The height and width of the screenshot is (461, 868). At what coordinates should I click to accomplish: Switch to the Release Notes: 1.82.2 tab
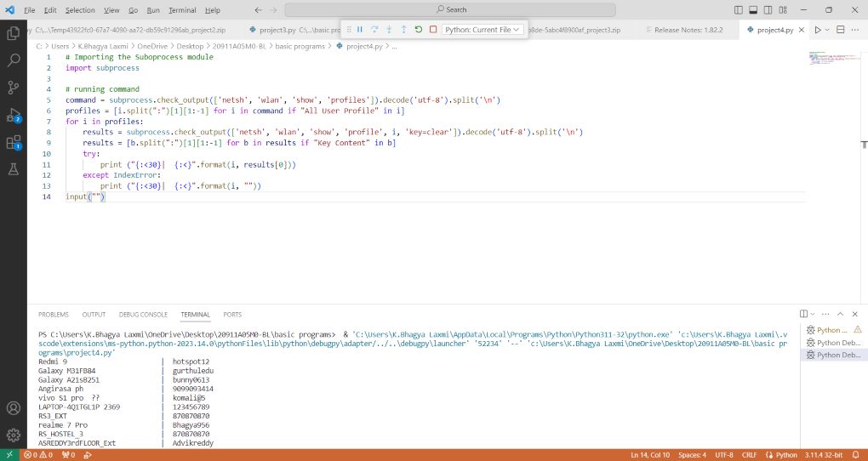click(688, 30)
